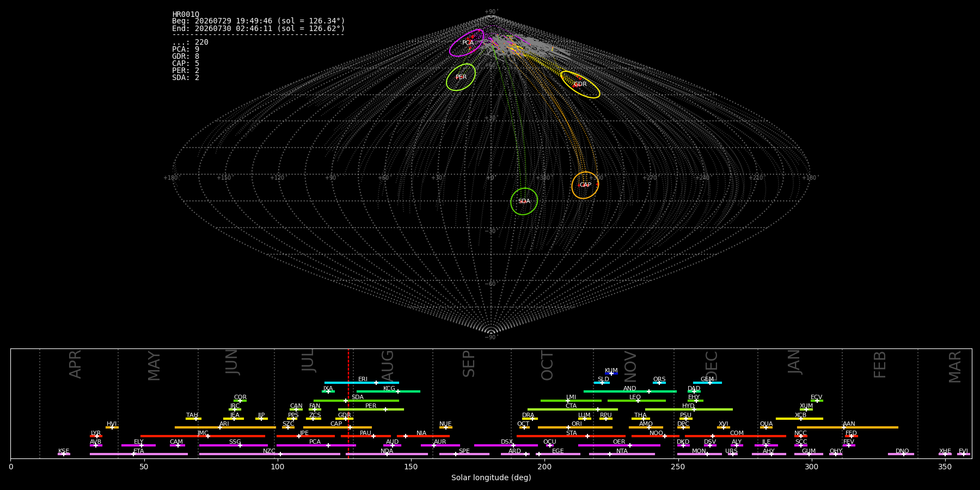Select the AAN shower bar
Image resolution: width=980 pixels, height=490 pixels.
click(x=848, y=427)
